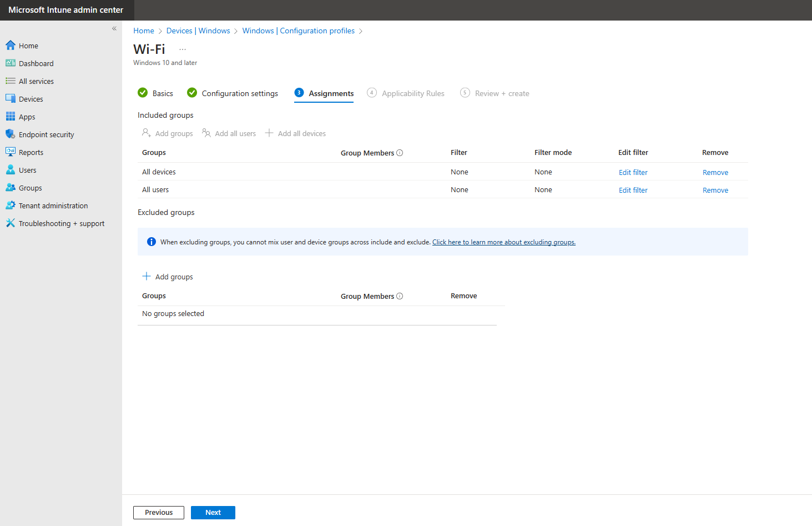Select the Assignments step tab
Image resolution: width=812 pixels, height=526 pixels.
point(324,93)
